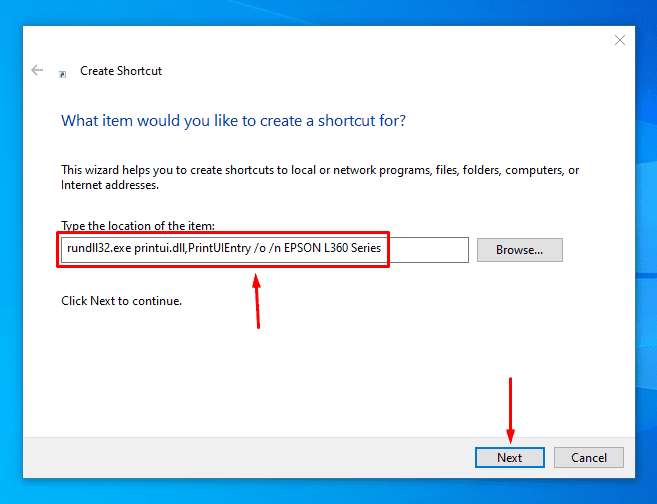Click the back arrow in the wizard header

click(x=37, y=71)
